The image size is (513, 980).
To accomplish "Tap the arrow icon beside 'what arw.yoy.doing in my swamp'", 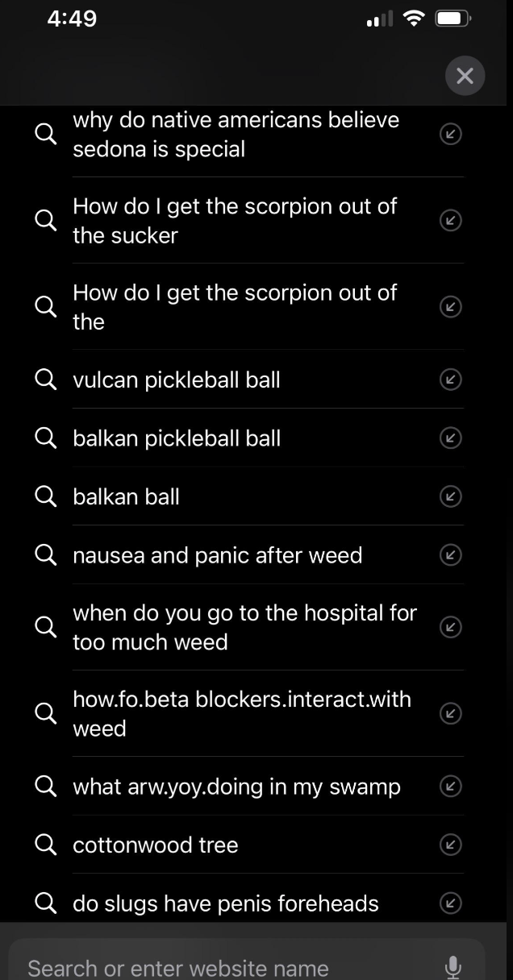I will click(450, 787).
